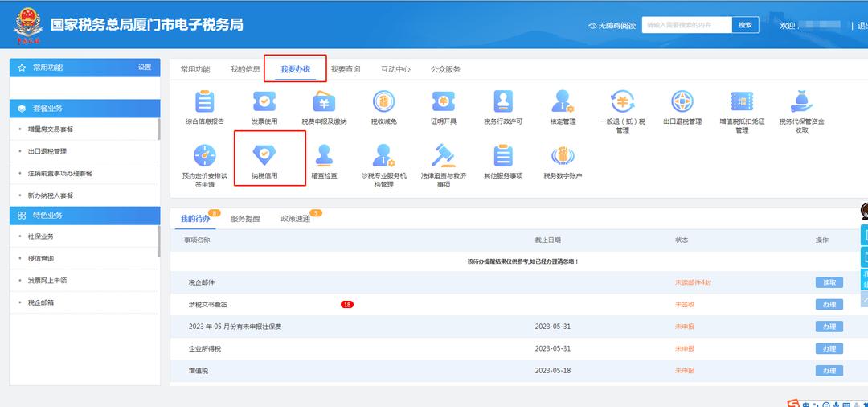Open 涉税专业服务机构管理 icon

[x=383, y=155]
